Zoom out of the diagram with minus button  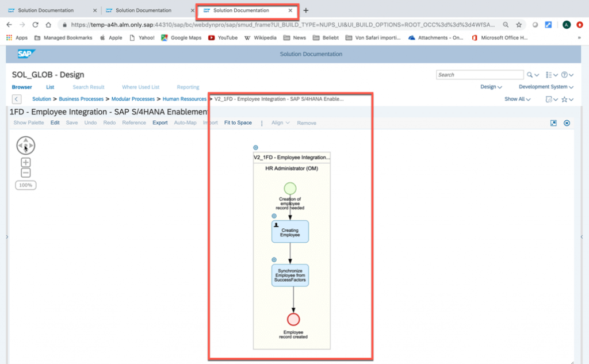(x=25, y=173)
